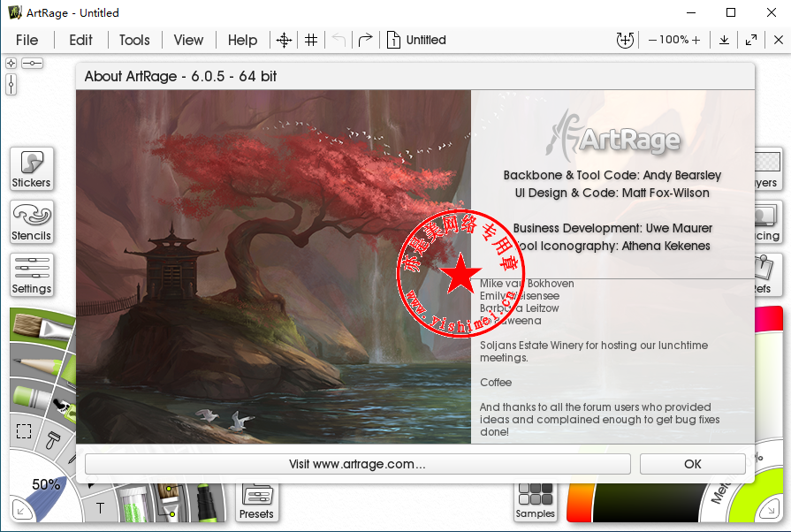Open the Layers panel
This screenshot has height=532, width=791.
pyautogui.click(x=768, y=169)
